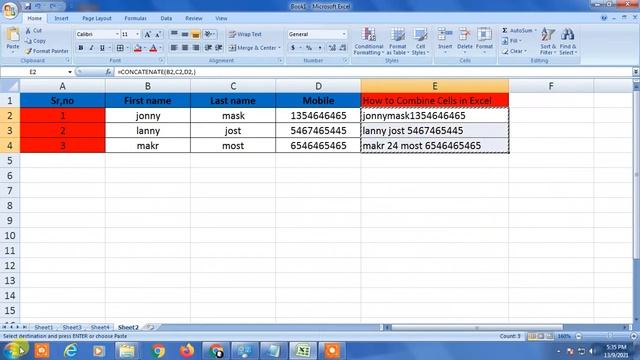Toggle Align Text Left
This screenshot has width=640, height=360.
174,48
